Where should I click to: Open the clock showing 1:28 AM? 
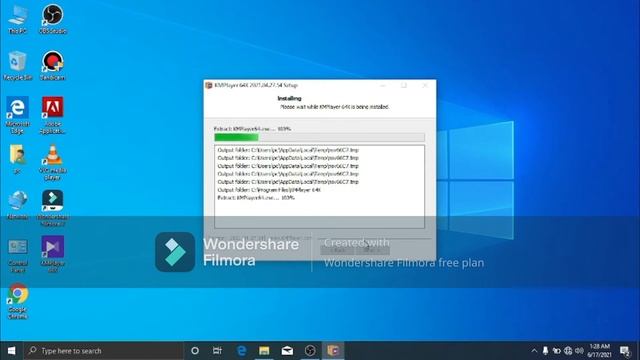599,351
